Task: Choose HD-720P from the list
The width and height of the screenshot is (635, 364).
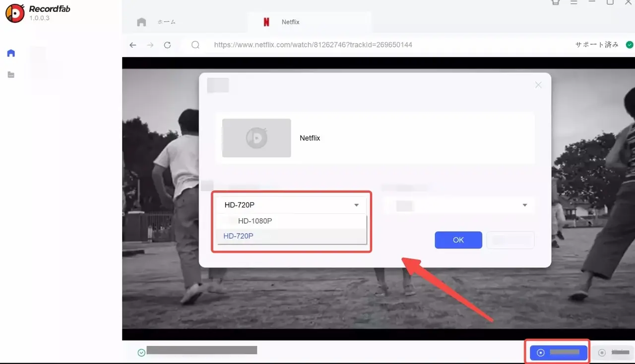Action: pos(291,236)
